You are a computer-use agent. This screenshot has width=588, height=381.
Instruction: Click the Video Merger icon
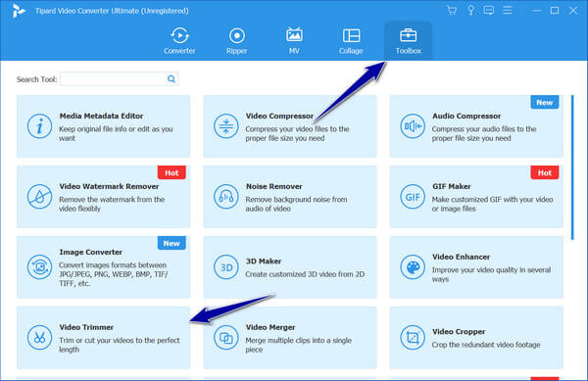(225, 338)
